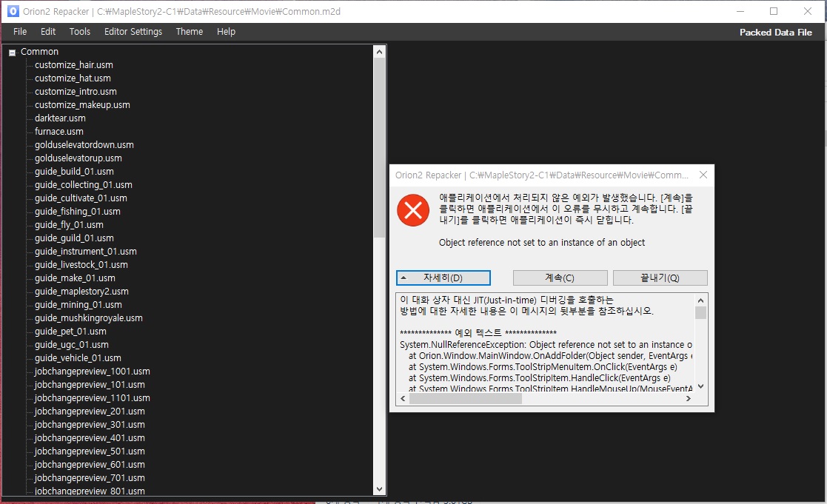The image size is (827, 504).
Task: Open the File menu
Action: click(20, 32)
